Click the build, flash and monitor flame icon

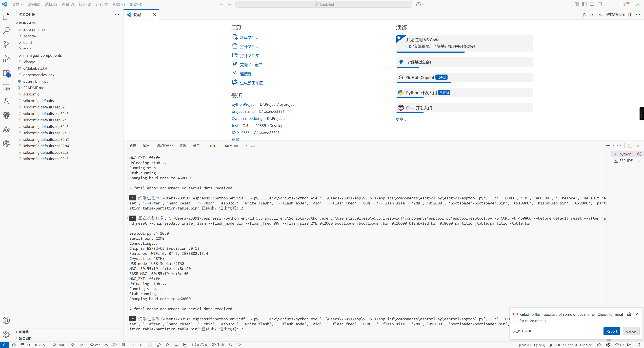168,344
